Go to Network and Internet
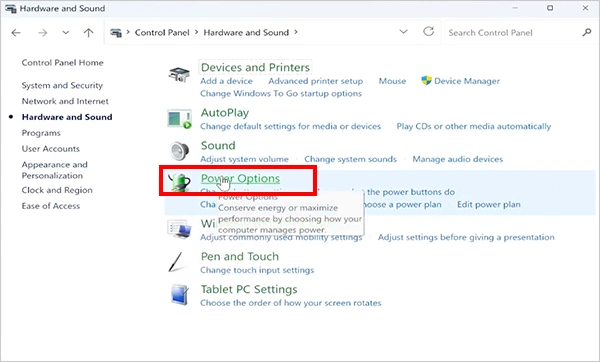 click(65, 101)
